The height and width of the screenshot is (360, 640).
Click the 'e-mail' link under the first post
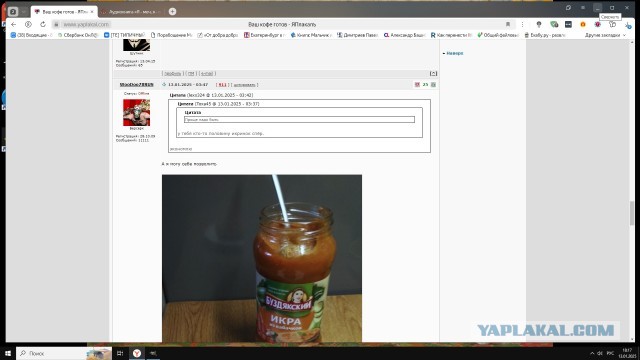tap(207, 73)
